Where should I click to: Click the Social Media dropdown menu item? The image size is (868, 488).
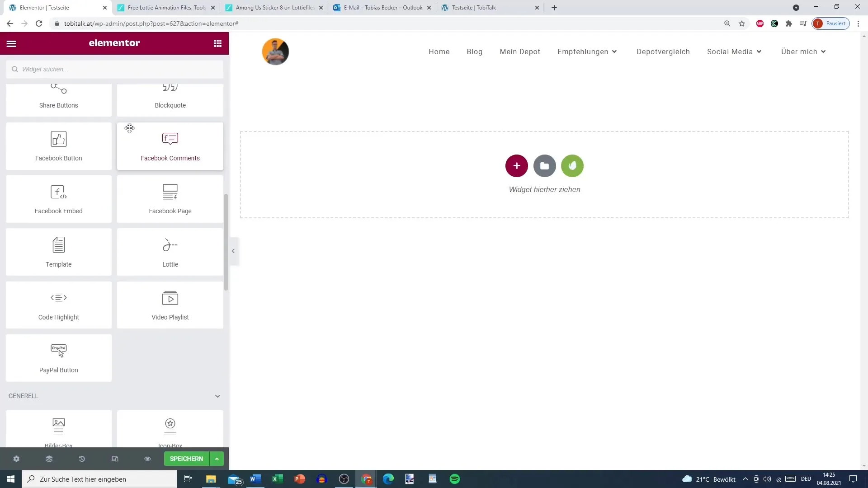tap(734, 52)
